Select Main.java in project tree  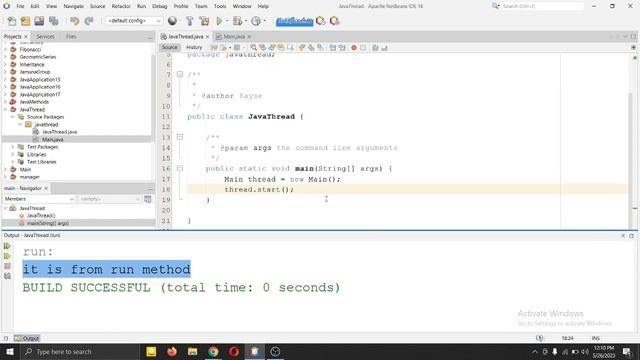click(52, 140)
